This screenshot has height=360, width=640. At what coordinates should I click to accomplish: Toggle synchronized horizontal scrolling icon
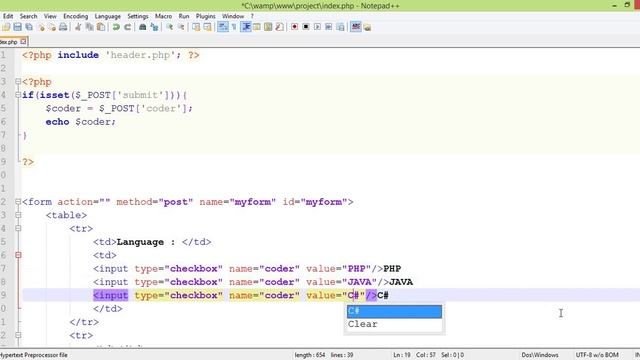207,27
